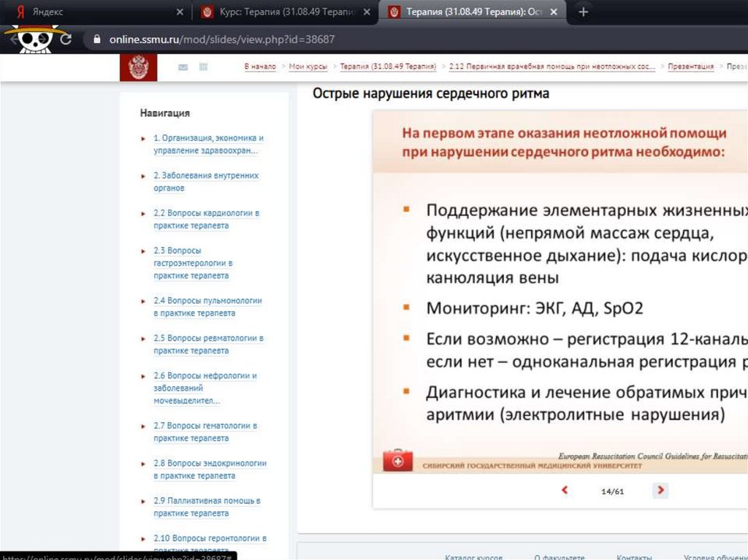Open '2.10 Вопросы геронтологии' section
748x560 pixels.
point(210,544)
